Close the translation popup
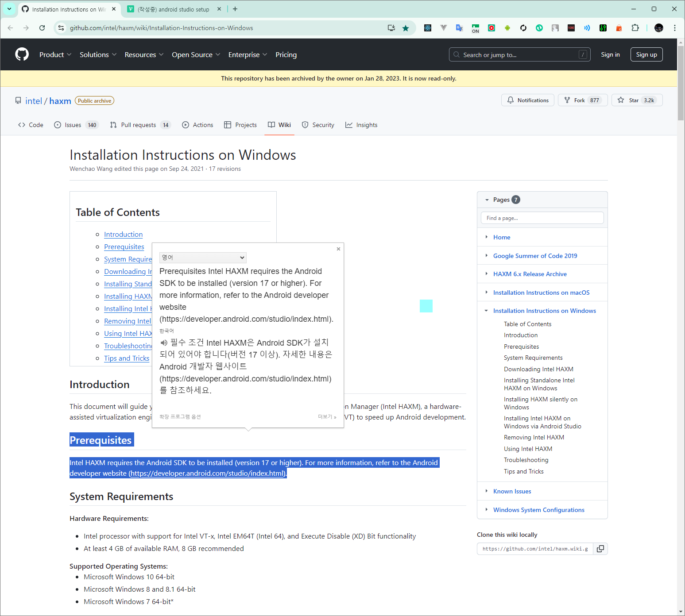This screenshot has width=685, height=616. tap(338, 249)
